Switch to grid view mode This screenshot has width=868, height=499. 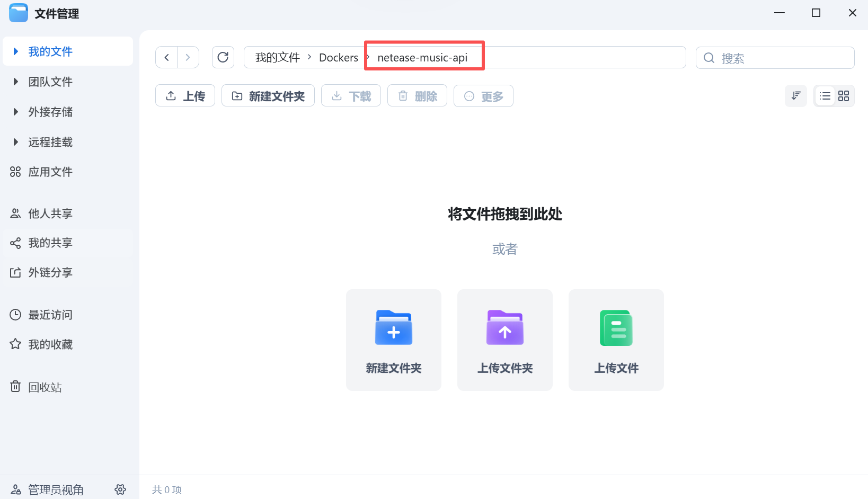(844, 96)
